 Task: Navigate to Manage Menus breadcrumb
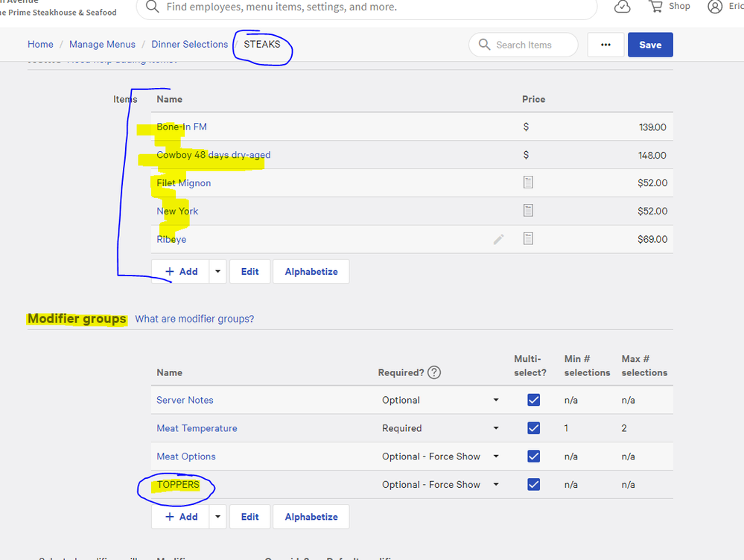pyautogui.click(x=102, y=45)
